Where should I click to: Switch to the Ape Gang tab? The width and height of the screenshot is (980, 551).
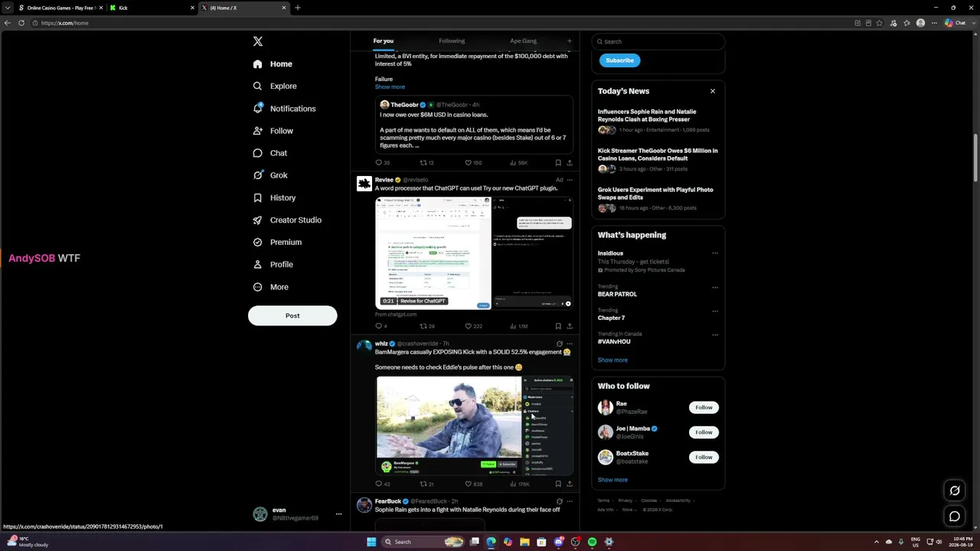[x=524, y=41]
